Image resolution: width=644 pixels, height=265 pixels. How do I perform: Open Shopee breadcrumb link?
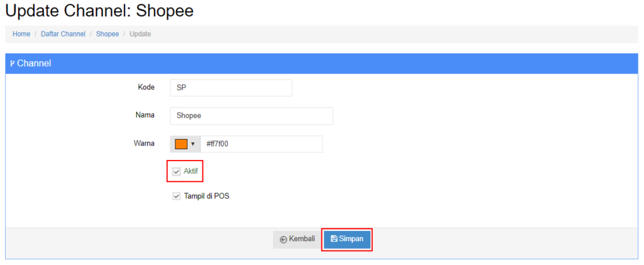pos(108,34)
